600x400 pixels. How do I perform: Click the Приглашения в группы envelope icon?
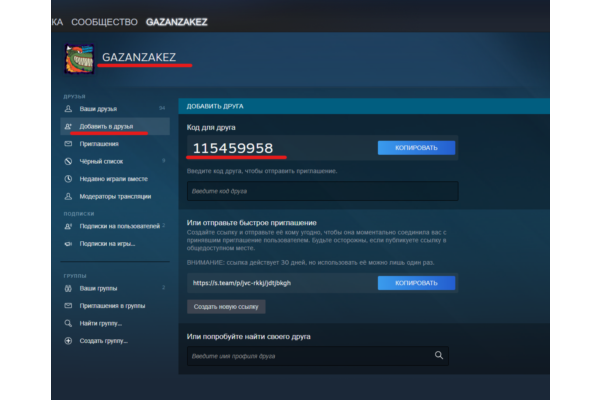(68, 306)
